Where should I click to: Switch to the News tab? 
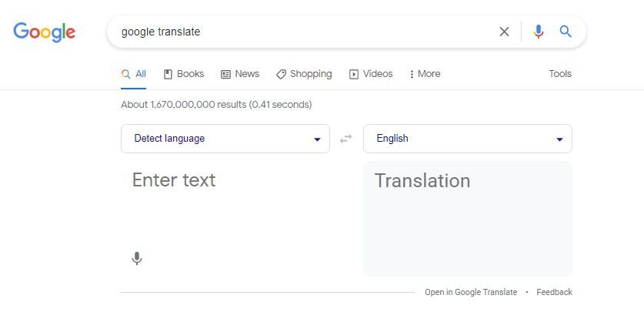click(240, 74)
